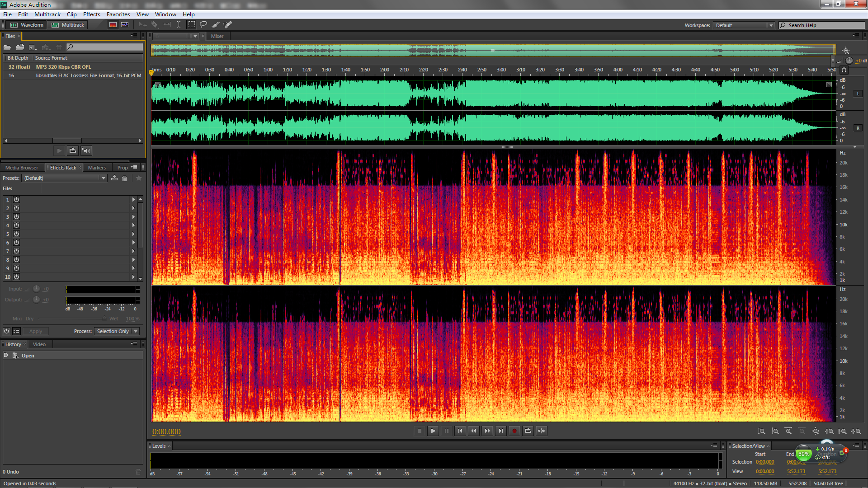The height and width of the screenshot is (488, 868).
Task: Select the MP3 320 Kbps file row
Action: (x=73, y=67)
